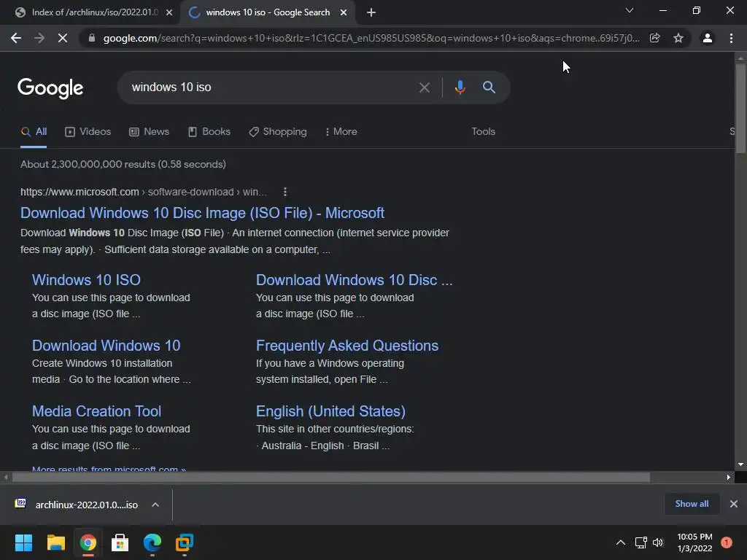
Task: Click the forward navigation arrow
Action: [x=39, y=38]
